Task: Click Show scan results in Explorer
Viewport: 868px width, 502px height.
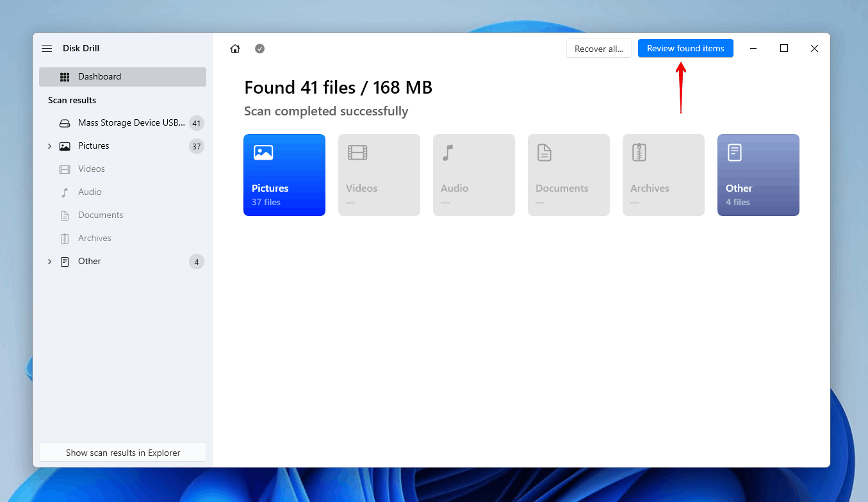Action: (123, 453)
